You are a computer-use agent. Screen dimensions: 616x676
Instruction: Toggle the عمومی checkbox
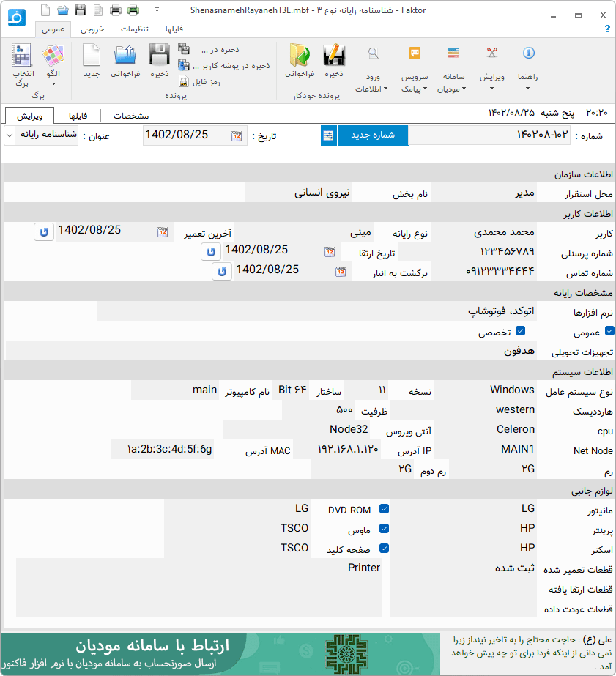(x=609, y=332)
